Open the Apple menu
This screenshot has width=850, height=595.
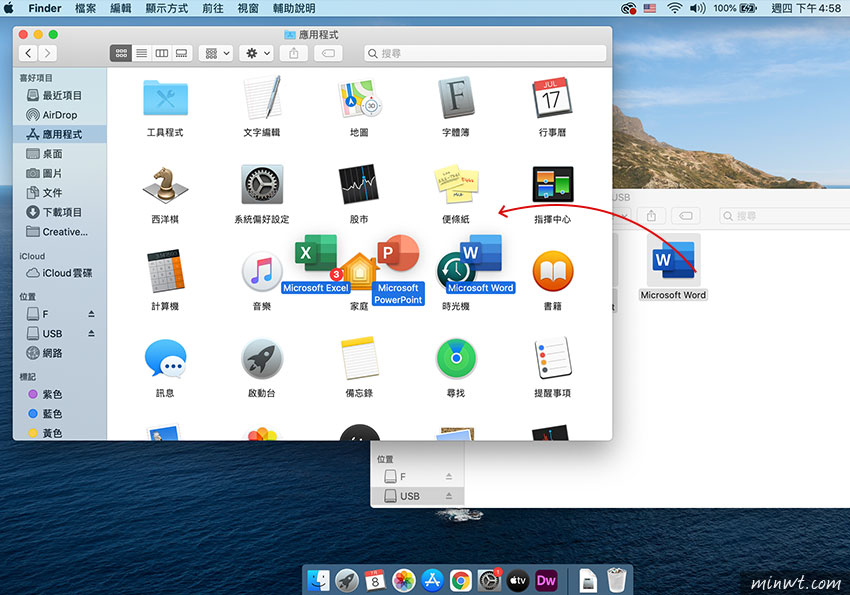[x=9, y=8]
